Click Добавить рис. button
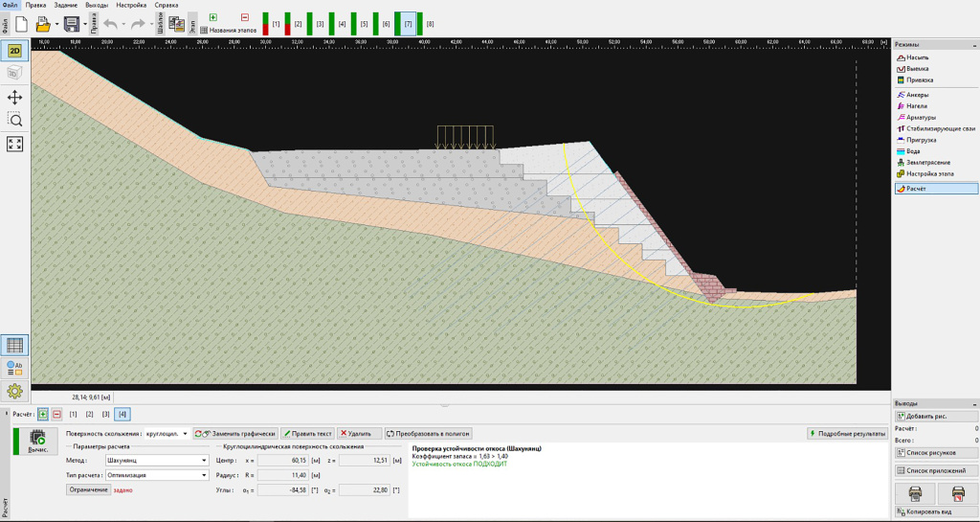The width and height of the screenshot is (980, 522). point(936,417)
